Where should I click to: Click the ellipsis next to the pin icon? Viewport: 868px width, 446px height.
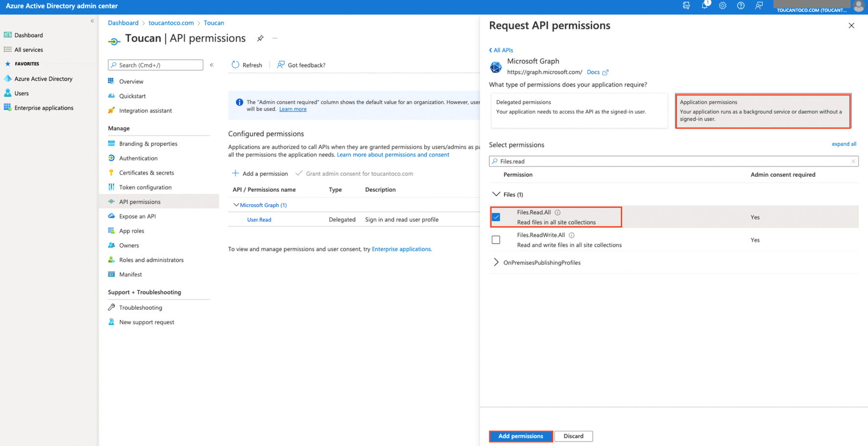tap(275, 38)
